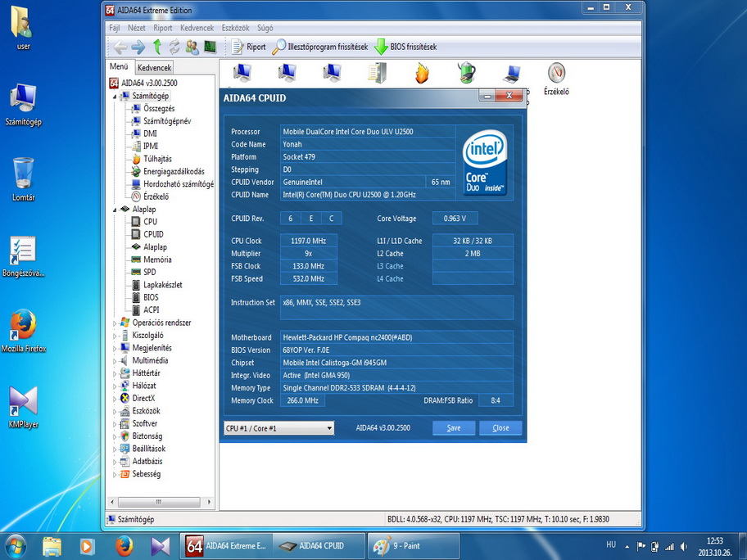747x560 pixels.
Task: Expand the Hálózat node
Action: (x=115, y=386)
